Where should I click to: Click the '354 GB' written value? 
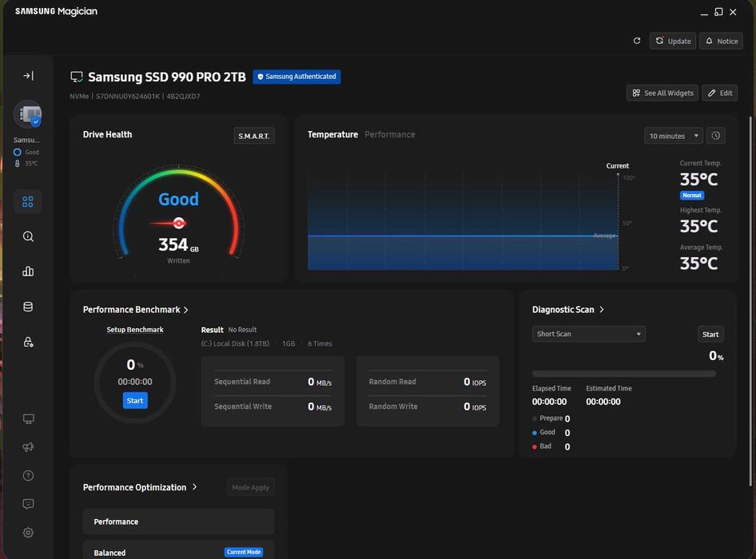tap(178, 245)
